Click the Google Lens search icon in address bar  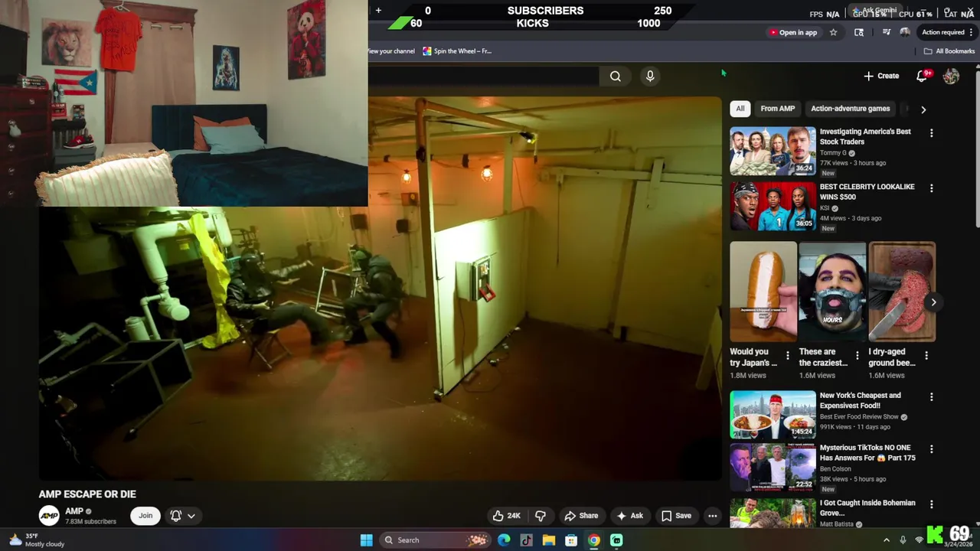click(x=859, y=32)
